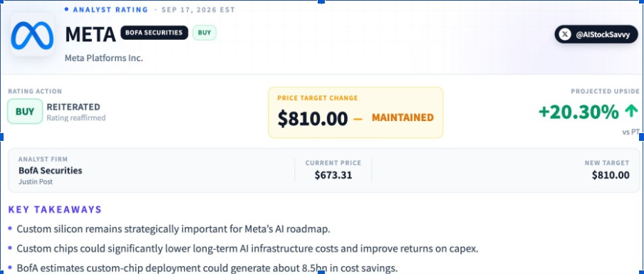Click the MAINTAINED status label
This screenshot has height=274, width=644.
click(402, 117)
